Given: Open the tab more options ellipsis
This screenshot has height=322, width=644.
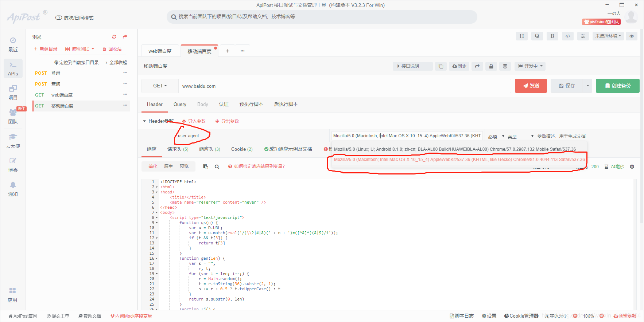Looking at the screenshot, I should [243, 51].
